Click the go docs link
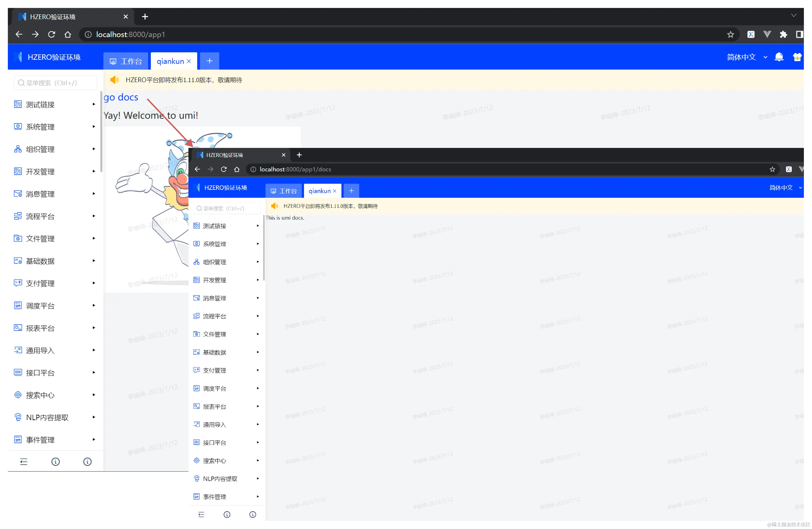812x529 pixels. [121, 97]
